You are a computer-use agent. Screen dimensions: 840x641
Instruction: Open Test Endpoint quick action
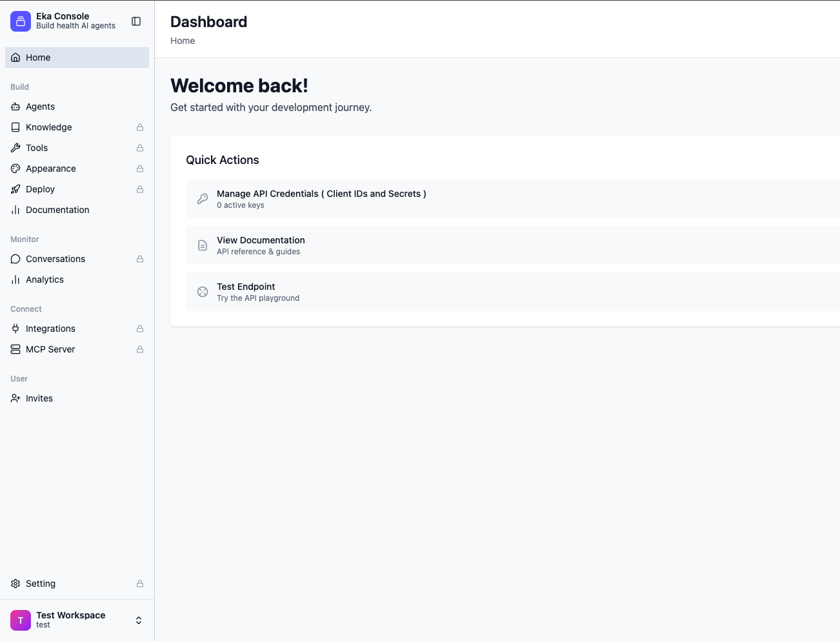[513, 292]
